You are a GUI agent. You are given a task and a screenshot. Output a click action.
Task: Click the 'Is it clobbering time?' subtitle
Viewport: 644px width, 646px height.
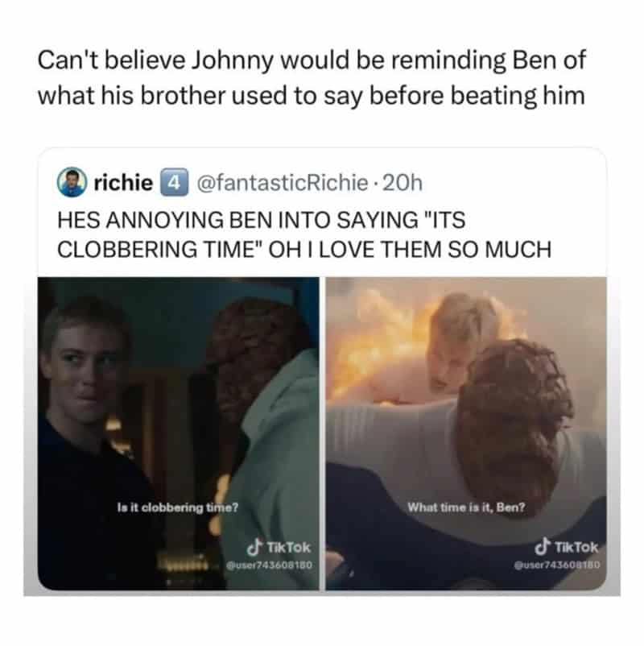[x=177, y=507]
